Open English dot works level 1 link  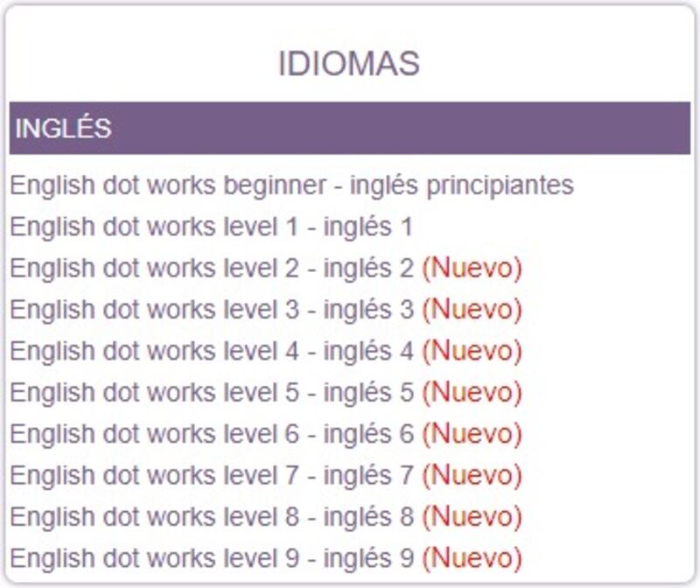coord(211,227)
